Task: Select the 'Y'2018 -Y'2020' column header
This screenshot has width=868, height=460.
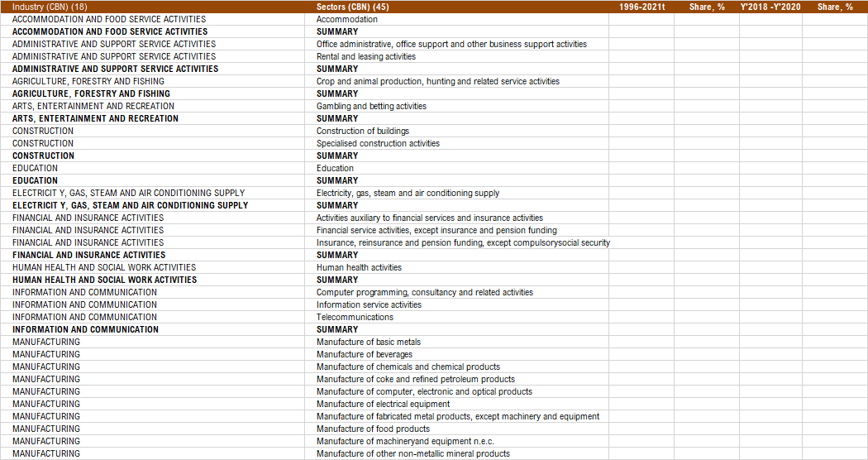Action: point(770,7)
